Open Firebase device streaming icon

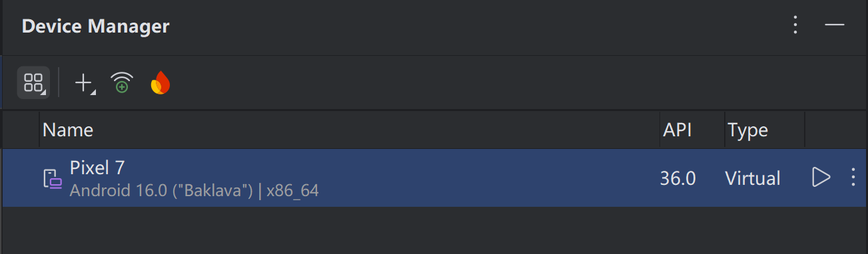[x=160, y=83]
